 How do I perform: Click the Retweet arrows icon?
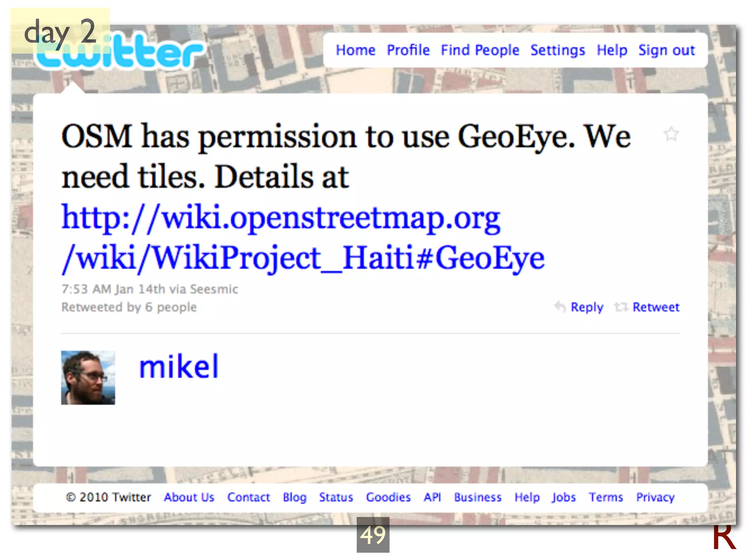pyautogui.click(x=621, y=307)
